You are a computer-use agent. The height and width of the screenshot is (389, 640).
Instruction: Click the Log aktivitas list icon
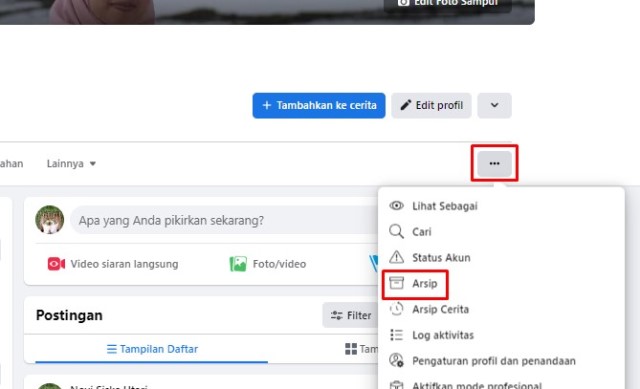[396, 335]
